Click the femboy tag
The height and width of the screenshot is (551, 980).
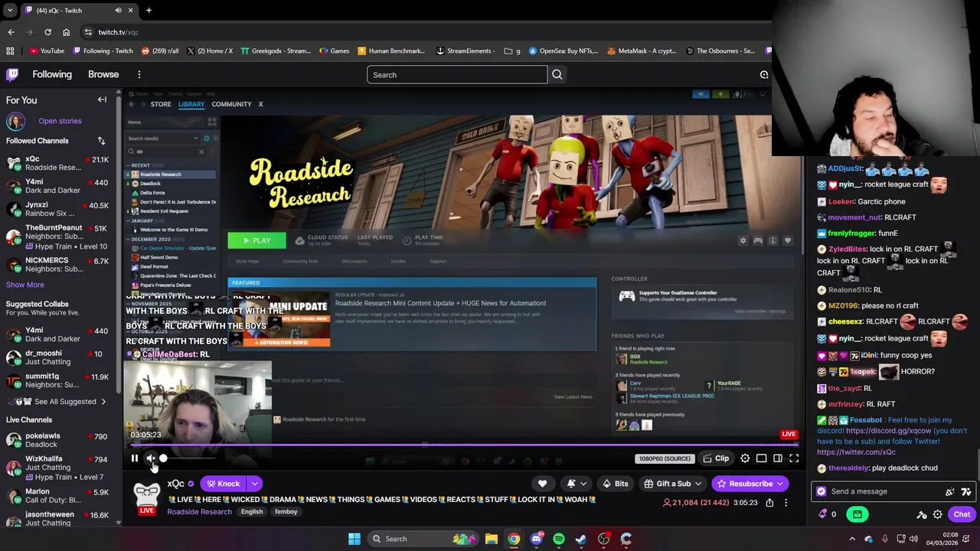pyautogui.click(x=286, y=511)
